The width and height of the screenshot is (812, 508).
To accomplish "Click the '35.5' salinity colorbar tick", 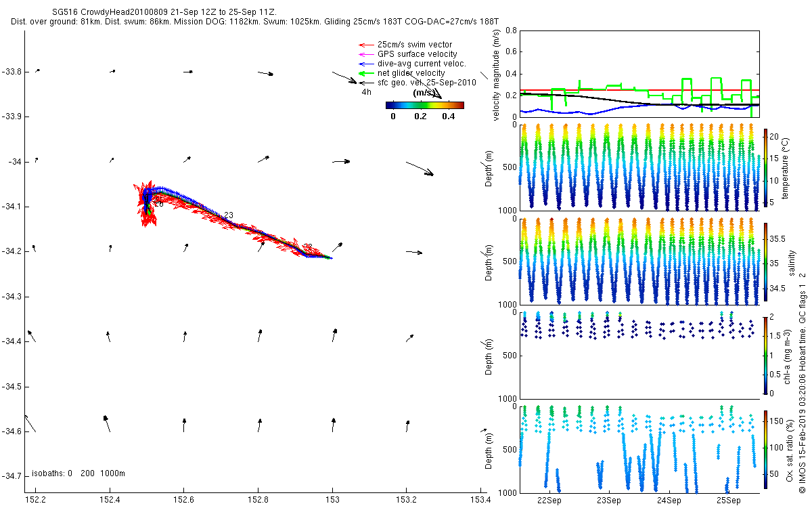I will click(x=777, y=238).
